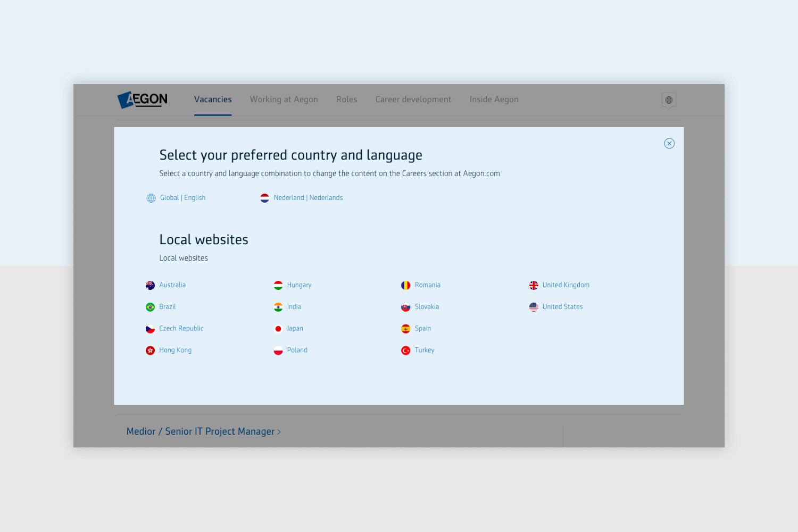Click the Australia flag icon

(x=151, y=286)
